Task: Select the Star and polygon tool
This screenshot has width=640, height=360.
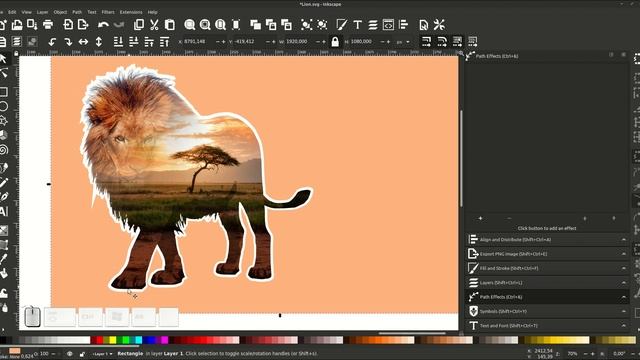Action: point(3,121)
